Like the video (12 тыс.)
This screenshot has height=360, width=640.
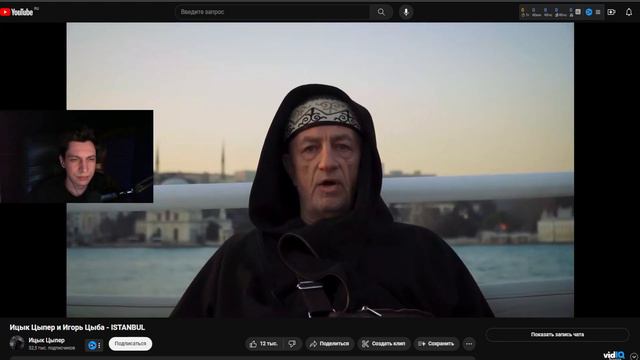tap(264, 344)
